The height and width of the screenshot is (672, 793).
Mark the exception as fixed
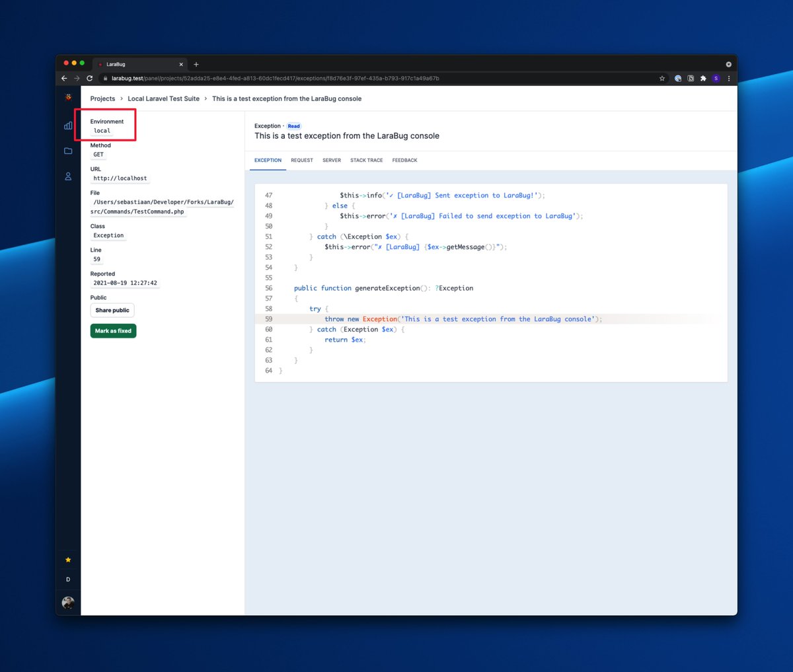(x=113, y=331)
